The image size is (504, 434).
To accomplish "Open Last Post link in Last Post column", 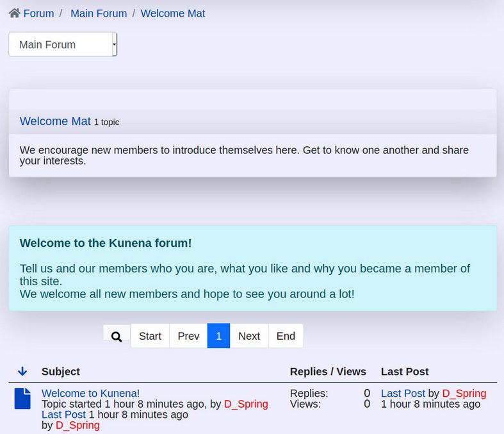I will (403, 394).
